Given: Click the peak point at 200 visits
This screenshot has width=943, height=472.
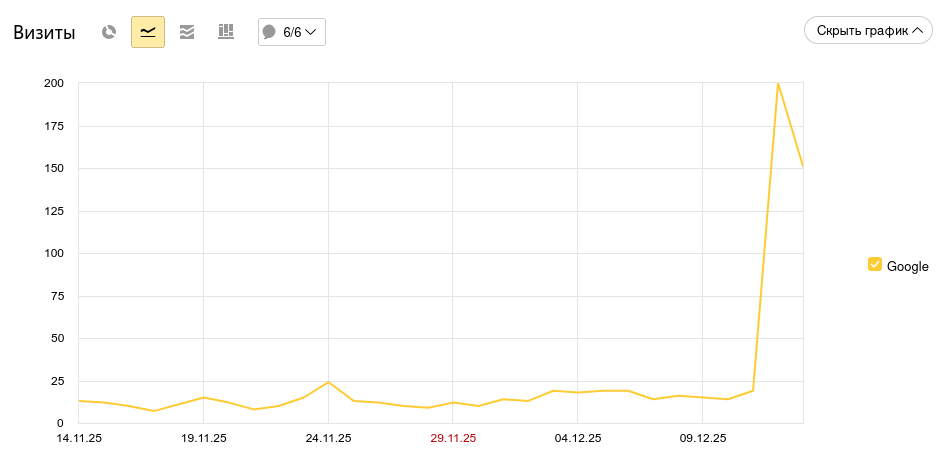Looking at the screenshot, I should click(x=778, y=83).
